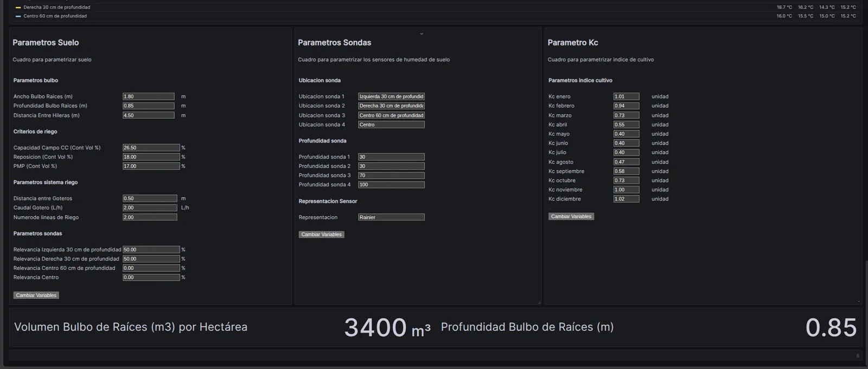The height and width of the screenshot is (369, 868).
Task: Focus the Numero de lineas de Riego field
Action: [150, 217]
